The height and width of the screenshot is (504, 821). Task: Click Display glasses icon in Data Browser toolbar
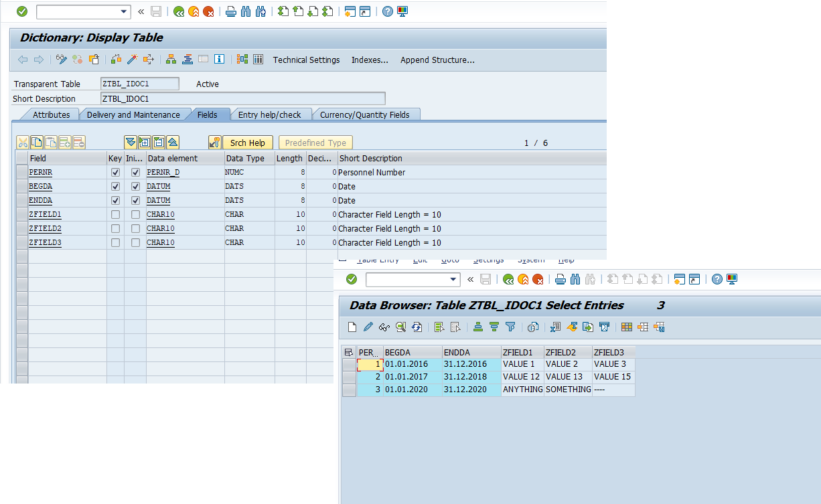point(384,327)
